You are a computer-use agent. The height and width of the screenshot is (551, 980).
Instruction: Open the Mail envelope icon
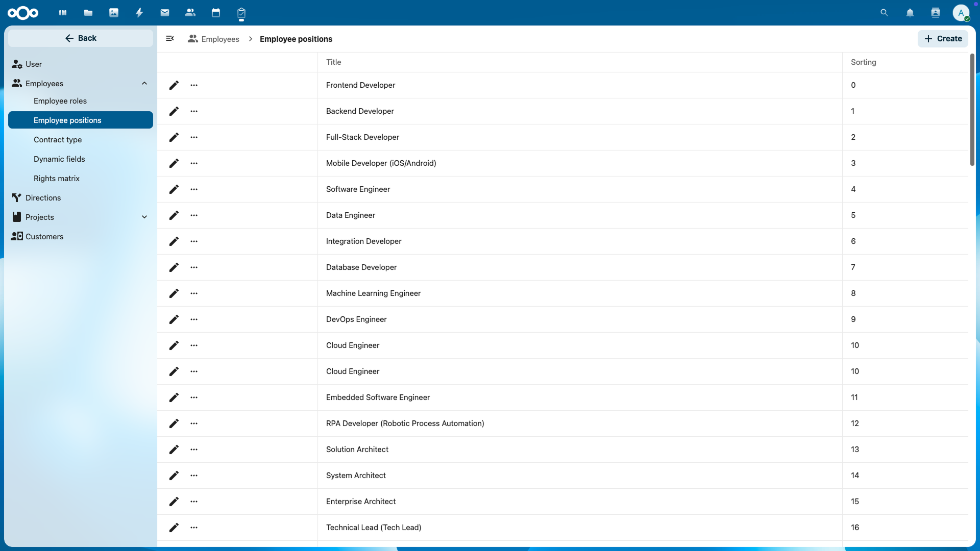(x=165, y=13)
